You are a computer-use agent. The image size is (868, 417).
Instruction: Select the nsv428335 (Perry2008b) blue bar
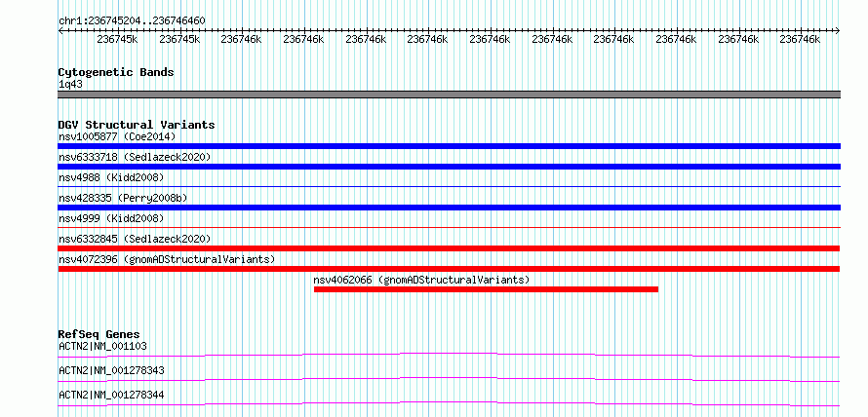(449, 208)
